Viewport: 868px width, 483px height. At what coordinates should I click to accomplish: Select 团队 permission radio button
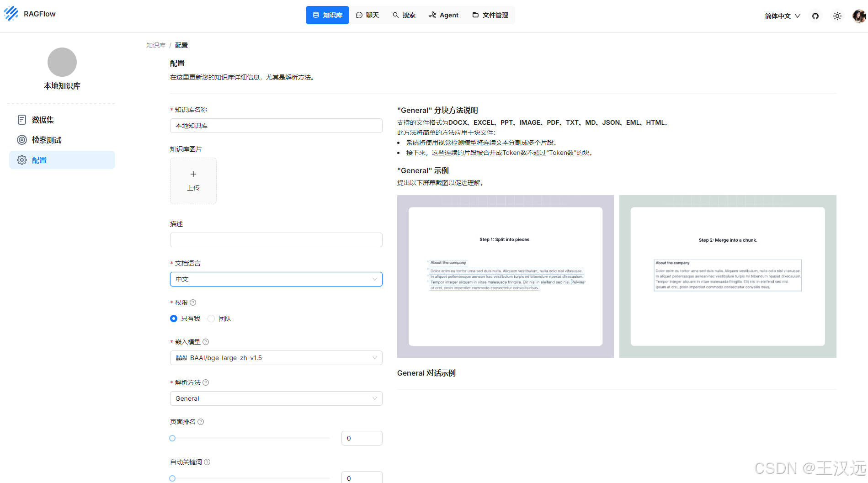pyautogui.click(x=211, y=318)
